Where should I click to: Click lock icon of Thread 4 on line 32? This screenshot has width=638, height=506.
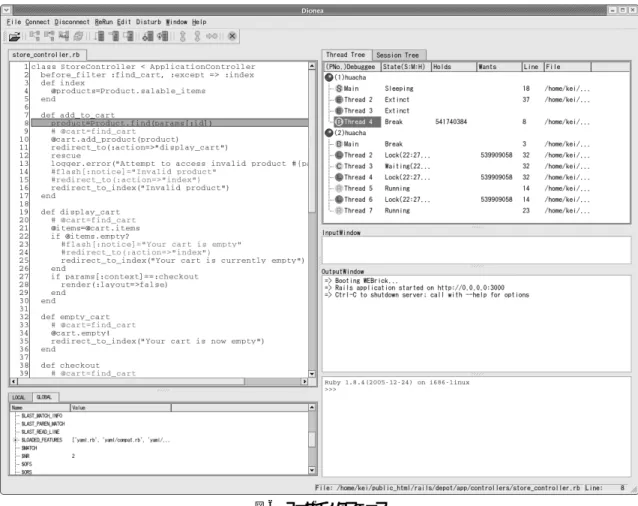pos(339,177)
